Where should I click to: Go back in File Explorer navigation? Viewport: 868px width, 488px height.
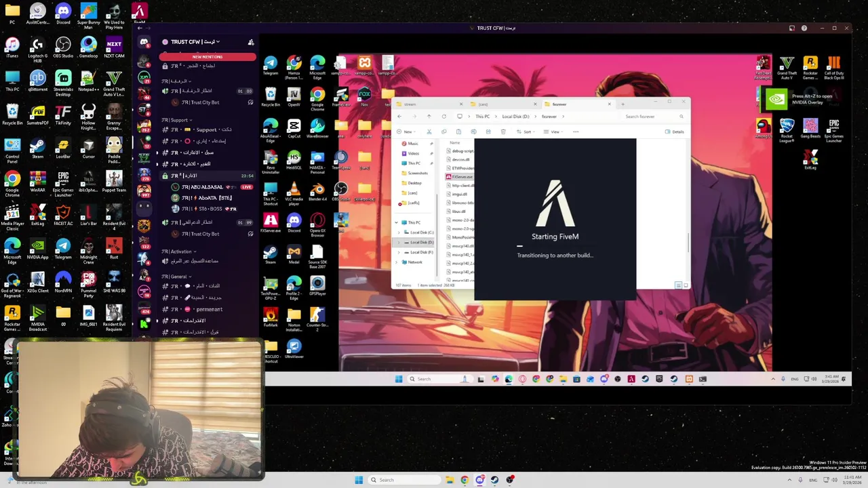[x=399, y=117]
